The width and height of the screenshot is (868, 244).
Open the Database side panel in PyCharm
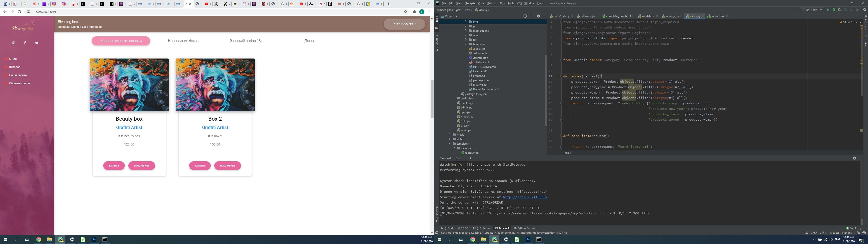tap(866, 23)
